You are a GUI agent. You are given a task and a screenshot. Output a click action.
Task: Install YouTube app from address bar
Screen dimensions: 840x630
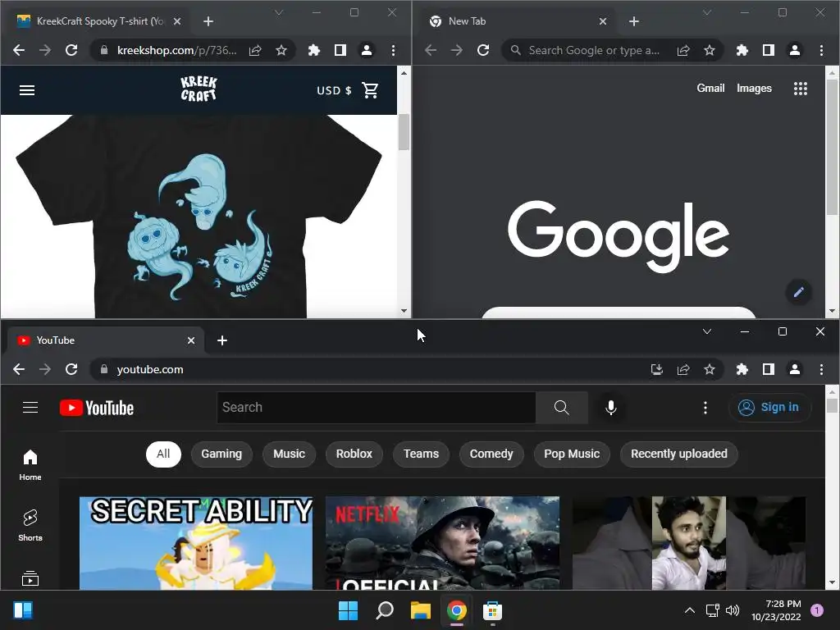[657, 370]
